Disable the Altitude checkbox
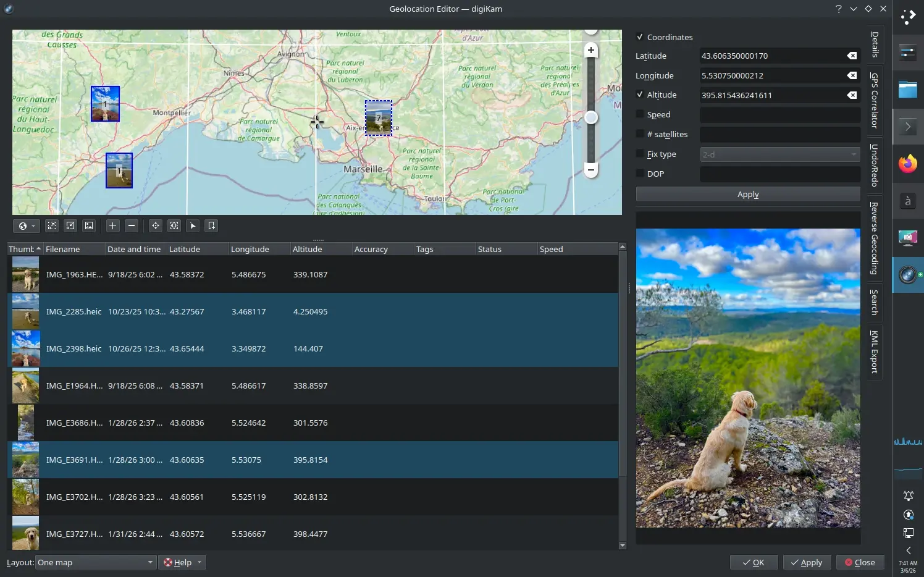Screen dimensions: 924x577 tap(640, 95)
